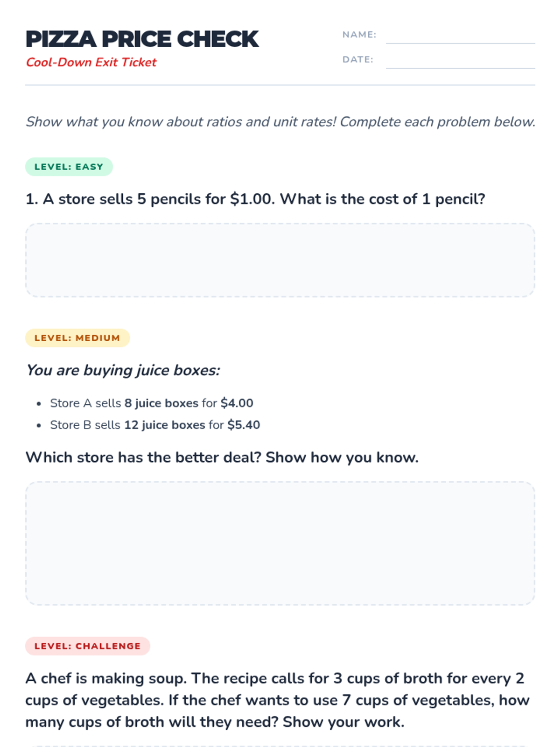The width and height of the screenshot is (560, 747).
Task: Click the NAME: label
Action: click(x=359, y=35)
